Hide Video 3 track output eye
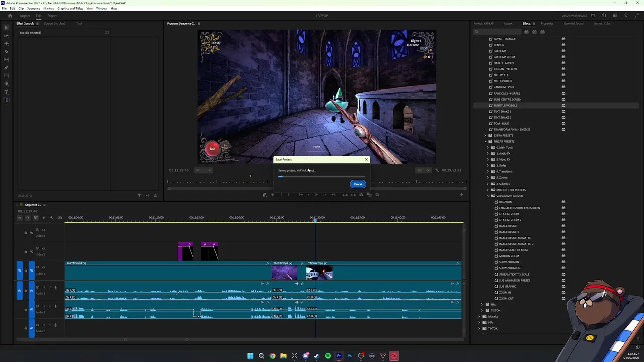644x362 pixels. [43, 230]
